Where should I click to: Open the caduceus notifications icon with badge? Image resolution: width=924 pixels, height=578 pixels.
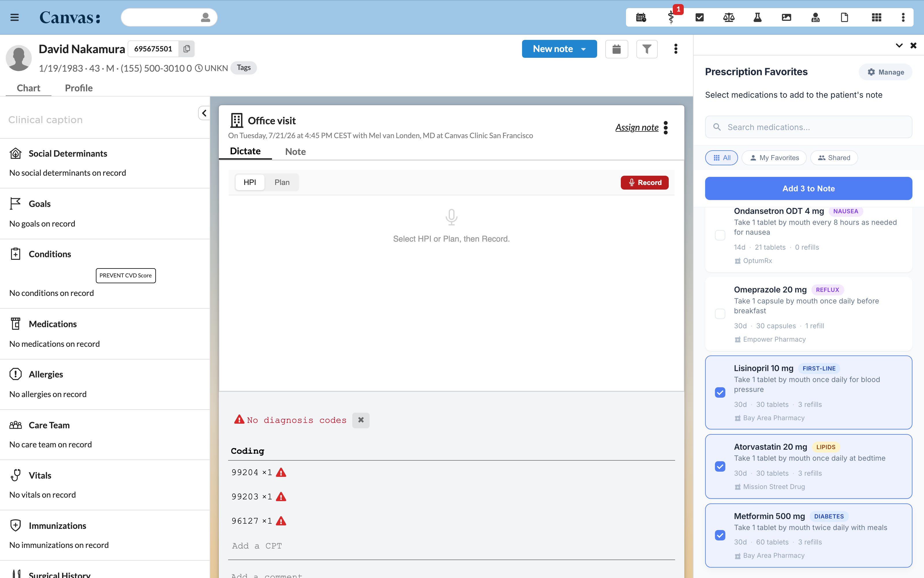click(671, 18)
